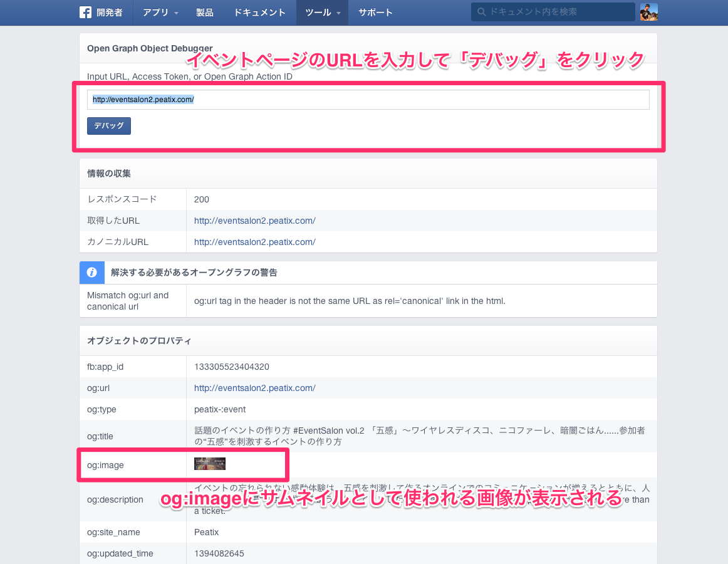Screen dimensions: 728x564
Task: Click the 開発者 home link
Action: pos(110,13)
